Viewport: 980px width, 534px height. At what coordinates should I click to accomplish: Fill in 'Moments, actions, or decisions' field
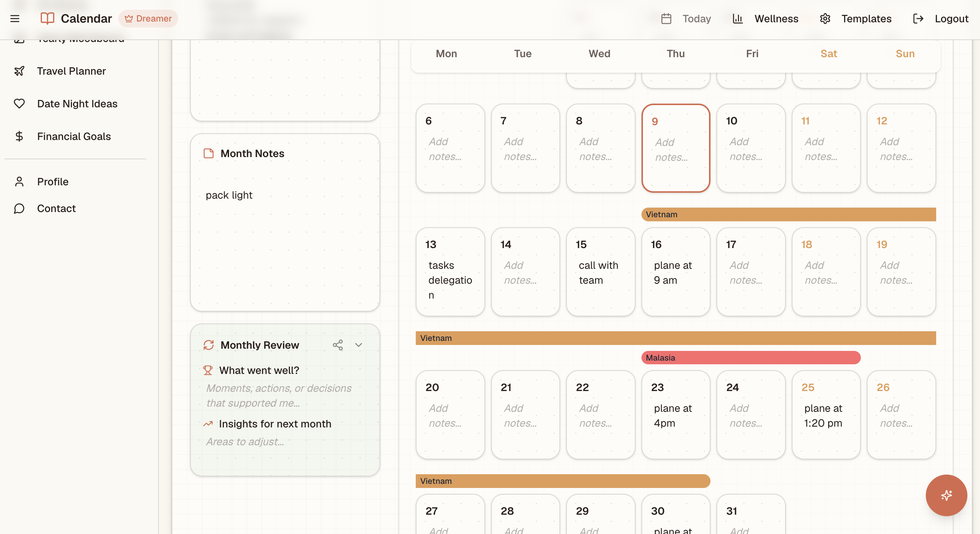285,395
